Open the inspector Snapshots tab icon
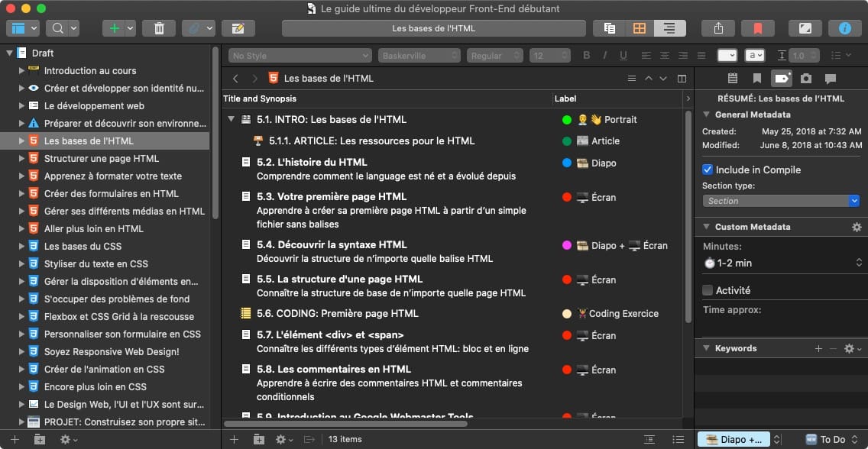The image size is (868, 449). point(806,79)
